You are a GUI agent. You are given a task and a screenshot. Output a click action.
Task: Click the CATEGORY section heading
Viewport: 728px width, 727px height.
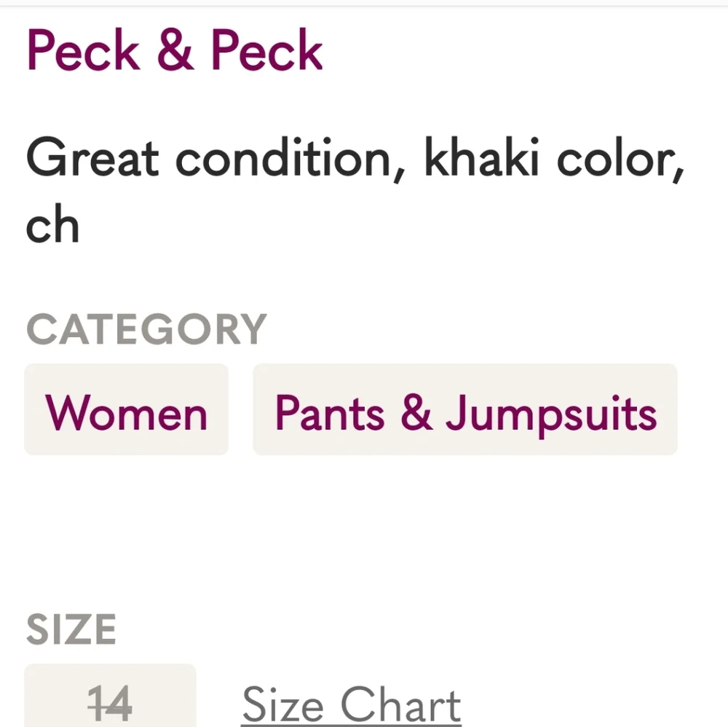click(147, 328)
